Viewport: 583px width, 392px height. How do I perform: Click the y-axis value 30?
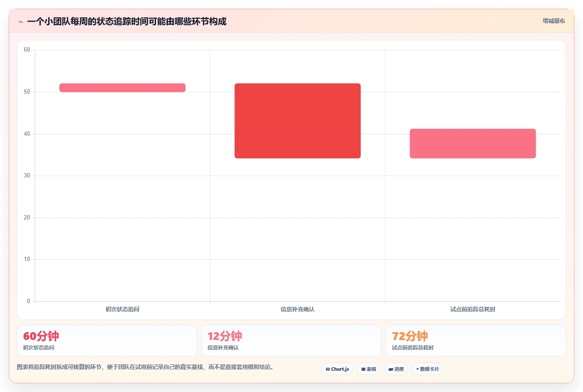(27, 176)
